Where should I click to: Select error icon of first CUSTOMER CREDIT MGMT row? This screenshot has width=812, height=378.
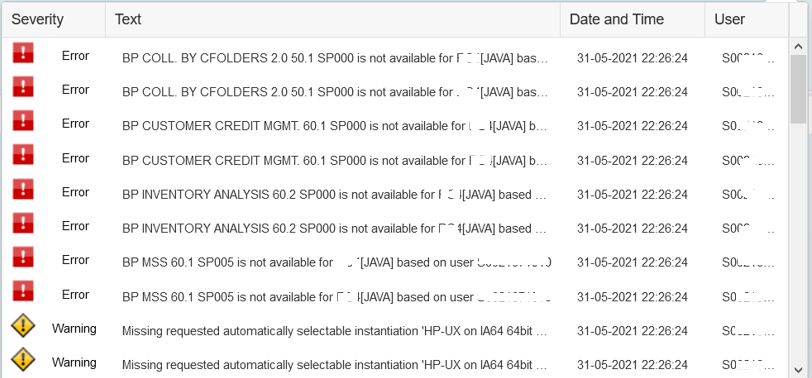23,121
